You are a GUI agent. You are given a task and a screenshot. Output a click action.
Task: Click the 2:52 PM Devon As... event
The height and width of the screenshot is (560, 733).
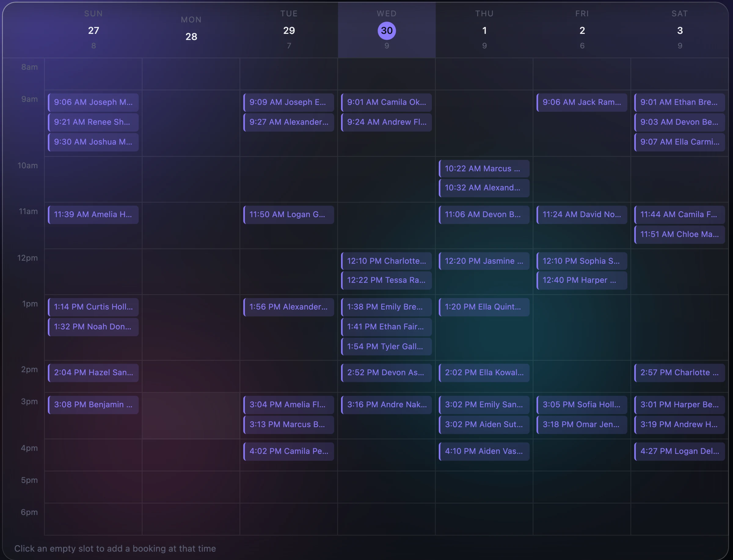[386, 373]
